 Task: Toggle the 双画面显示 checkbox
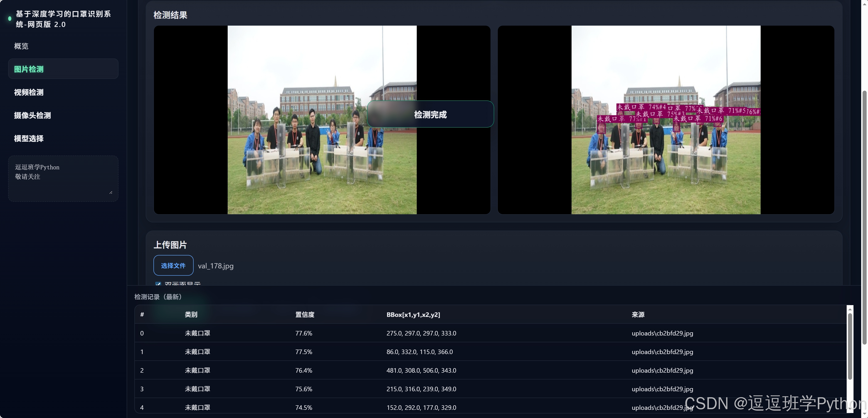pyautogui.click(x=158, y=284)
